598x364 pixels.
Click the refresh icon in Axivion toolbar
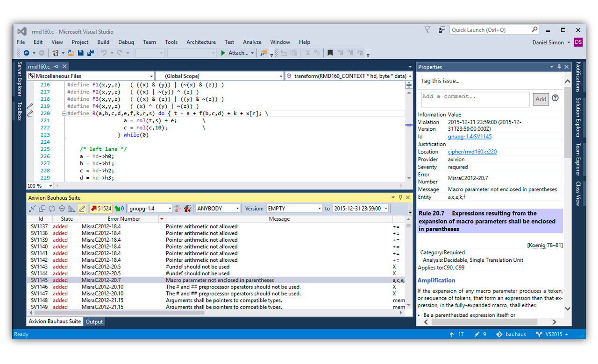coord(52,209)
